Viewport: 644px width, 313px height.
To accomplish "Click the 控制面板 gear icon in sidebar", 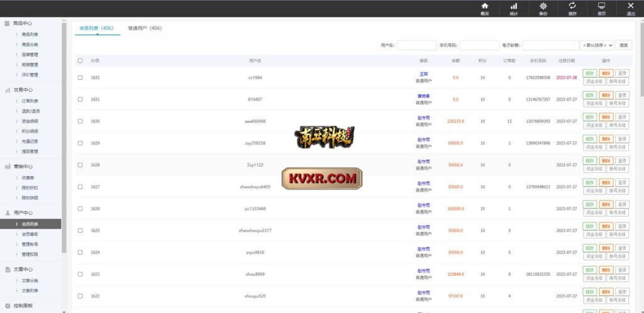I will 7,305.
